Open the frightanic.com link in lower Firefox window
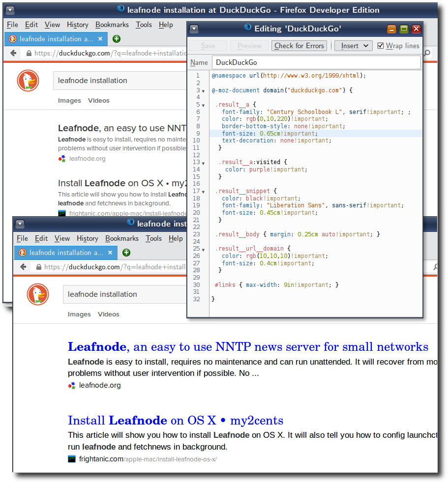The width and height of the screenshot is (448, 483). 148,459
